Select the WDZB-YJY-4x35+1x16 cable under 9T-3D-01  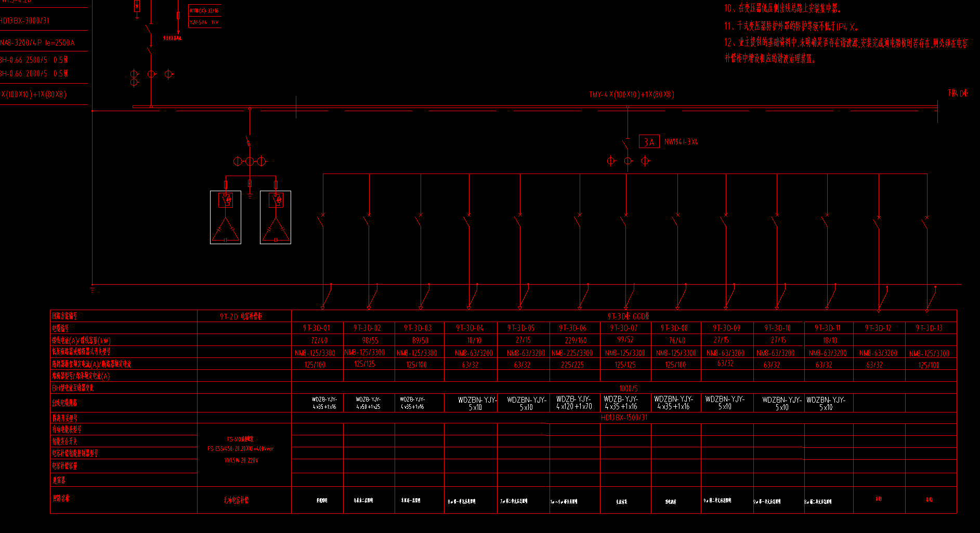324,403
